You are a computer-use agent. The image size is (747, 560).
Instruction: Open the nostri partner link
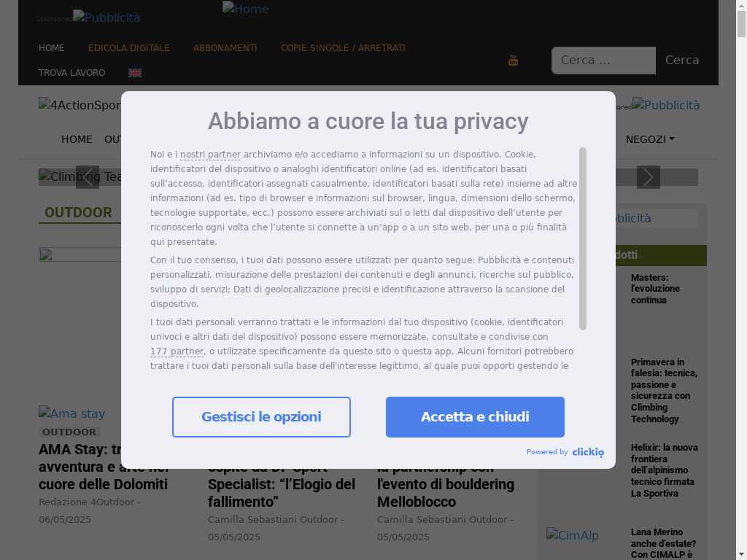pyautogui.click(x=210, y=155)
